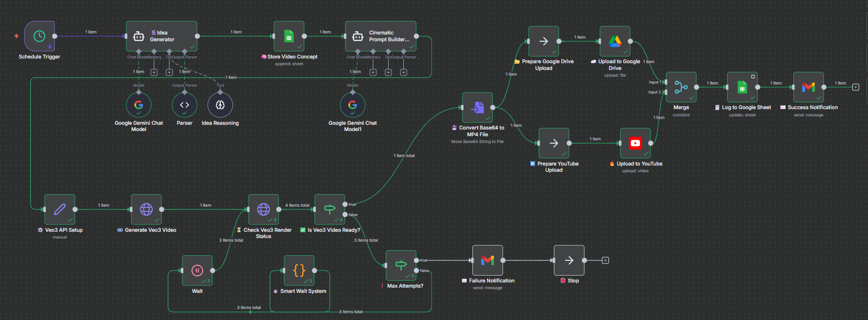Viewport: 868px width, 320px height.
Task: Click the Schedule Trigger label text
Action: pyautogui.click(x=39, y=57)
